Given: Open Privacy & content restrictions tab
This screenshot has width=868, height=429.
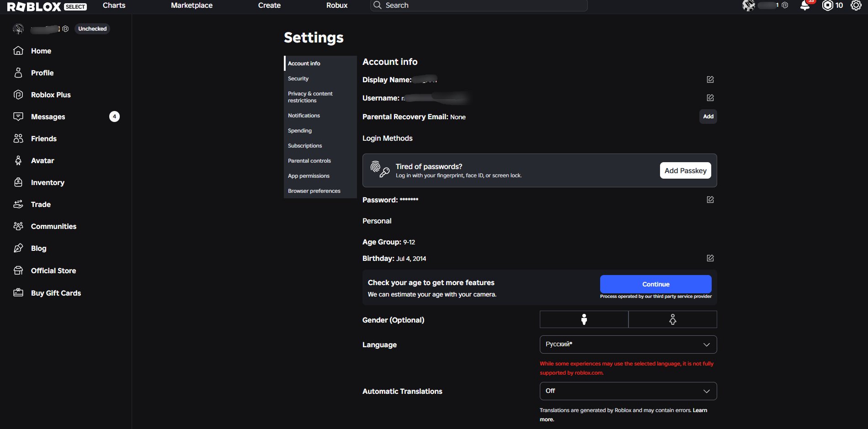Looking at the screenshot, I should point(320,97).
